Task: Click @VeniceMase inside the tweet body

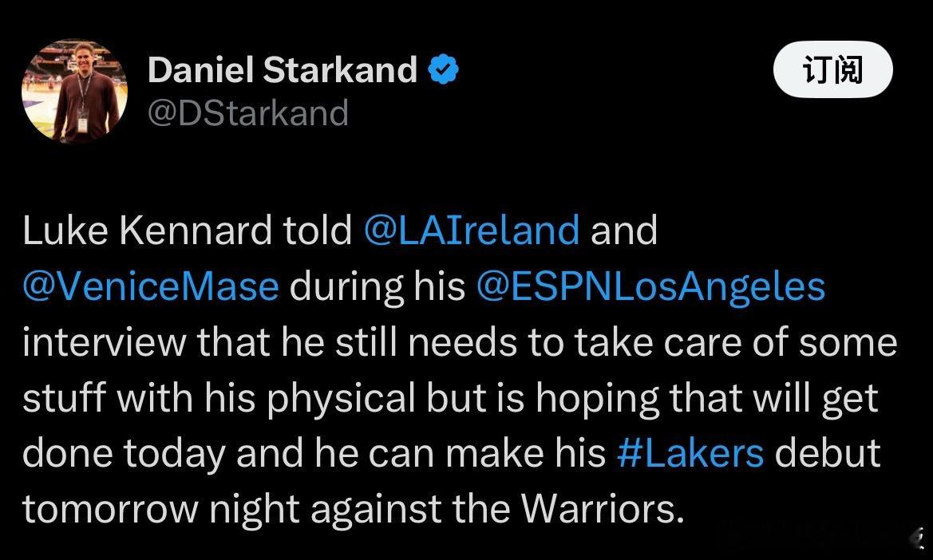Action: click(149, 286)
